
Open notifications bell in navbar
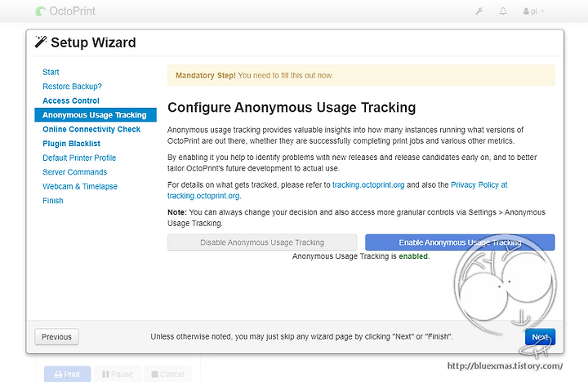503,11
